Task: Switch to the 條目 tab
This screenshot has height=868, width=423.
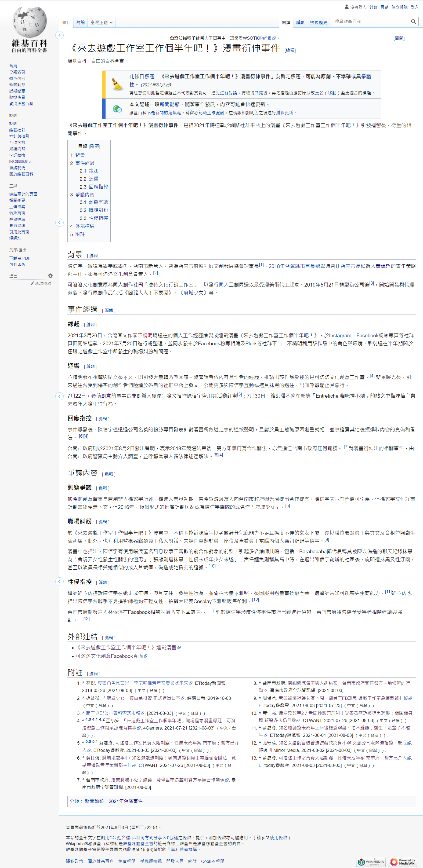Action: point(66,23)
